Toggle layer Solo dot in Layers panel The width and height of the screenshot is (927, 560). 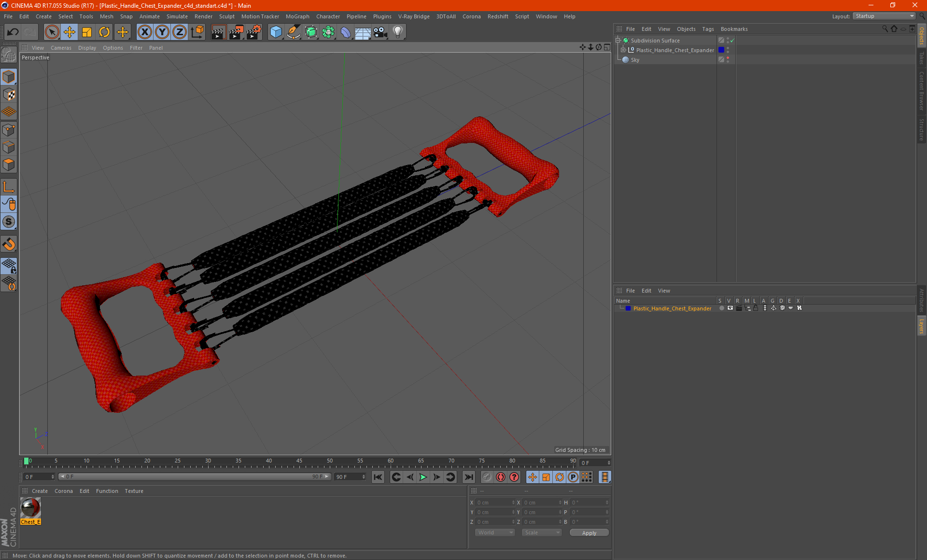click(x=721, y=308)
